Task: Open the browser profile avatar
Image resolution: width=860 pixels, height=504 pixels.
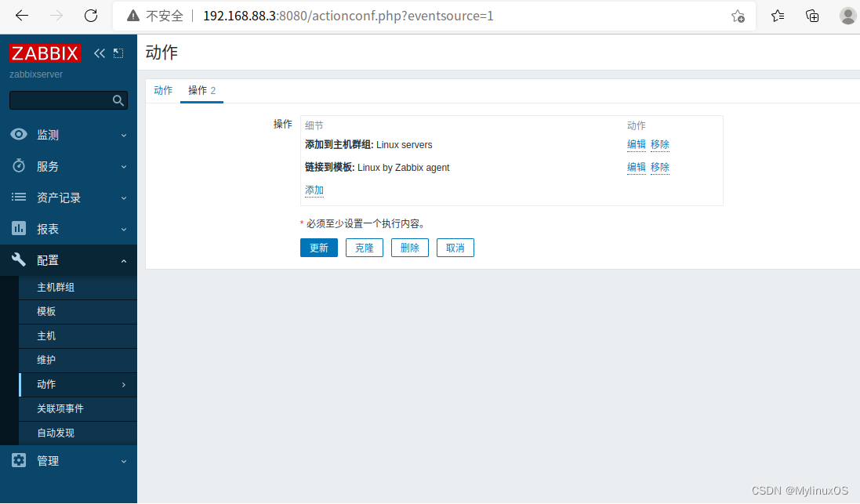Action: [x=848, y=16]
